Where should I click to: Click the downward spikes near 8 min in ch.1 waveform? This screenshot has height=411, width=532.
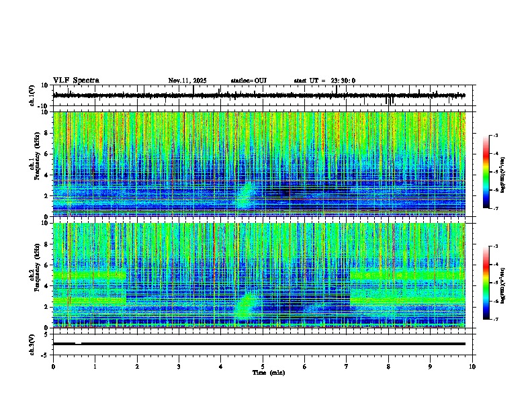pos(390,100)
